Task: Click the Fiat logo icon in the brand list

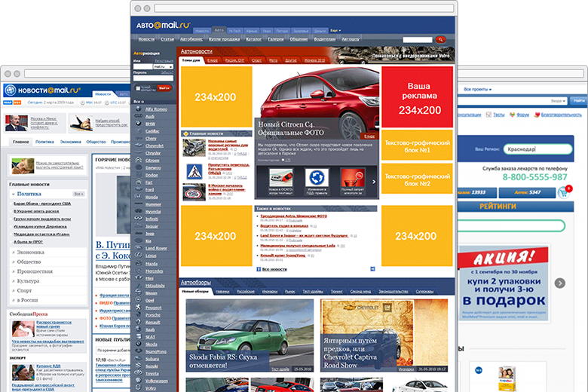Action: coord(139,182)
